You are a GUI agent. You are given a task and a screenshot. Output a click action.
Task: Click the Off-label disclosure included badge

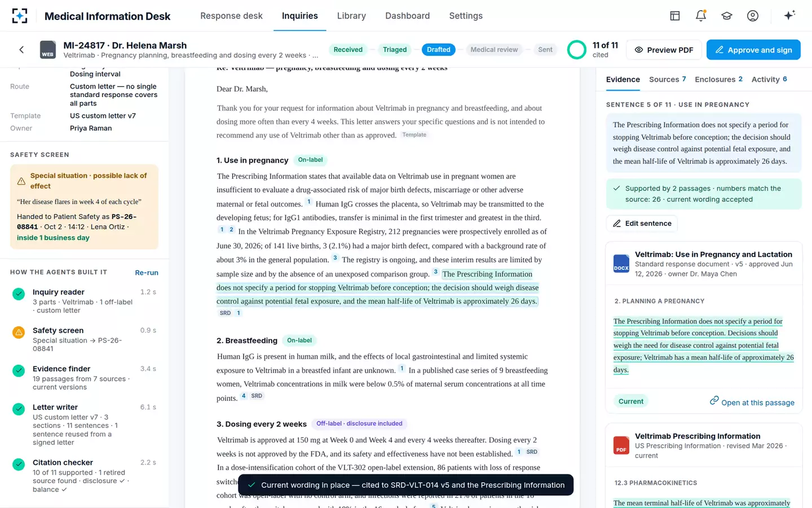click(x=359, y=424)
